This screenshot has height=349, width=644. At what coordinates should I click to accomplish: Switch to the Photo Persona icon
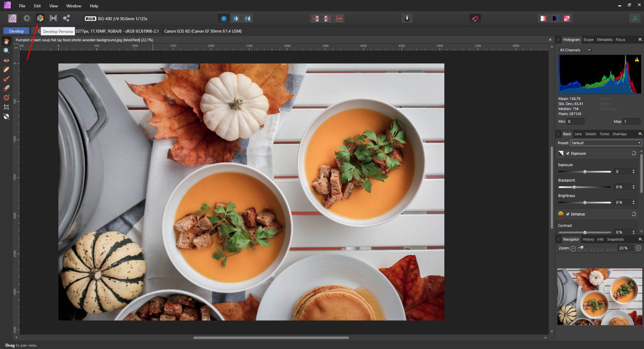tap(12, 18)
